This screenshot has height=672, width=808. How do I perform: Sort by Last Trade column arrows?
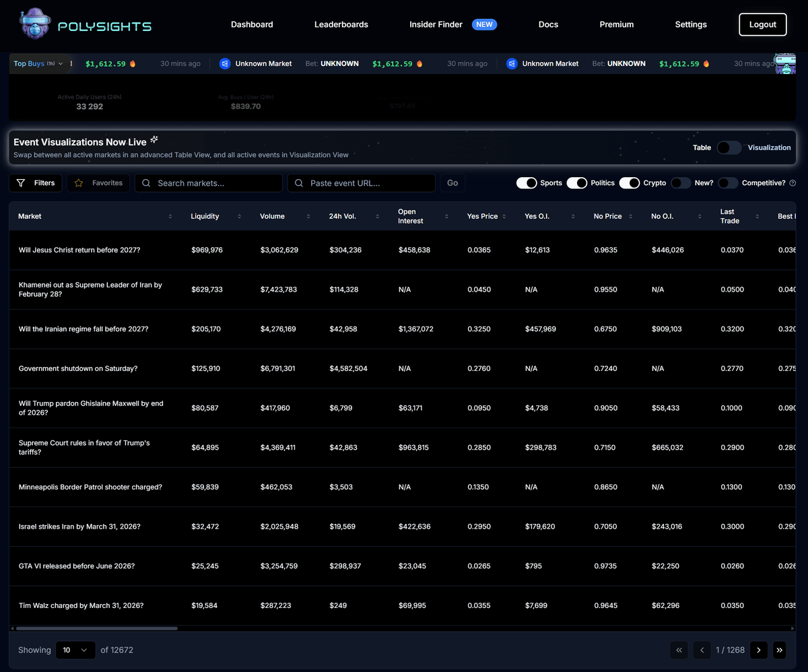coord(757,216)
